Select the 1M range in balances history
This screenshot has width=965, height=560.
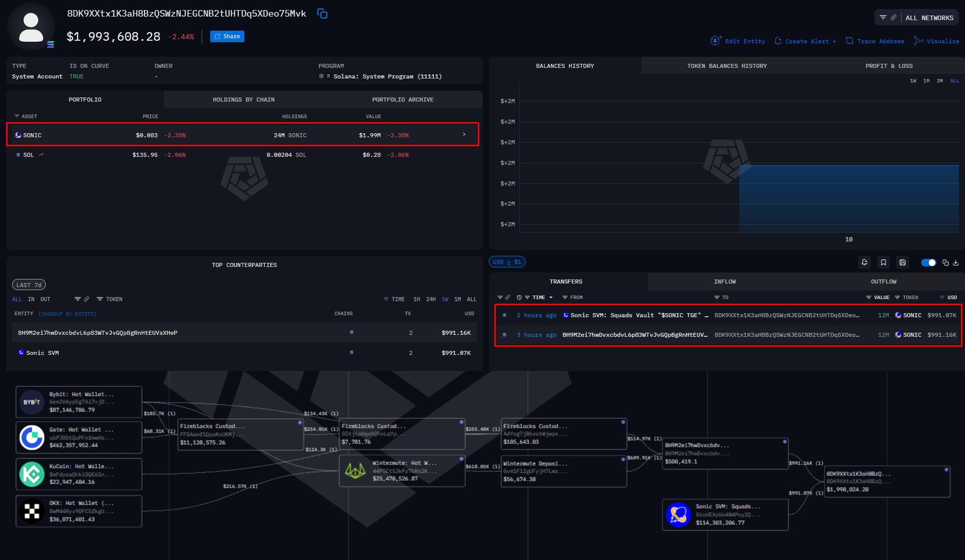point(926,81)
